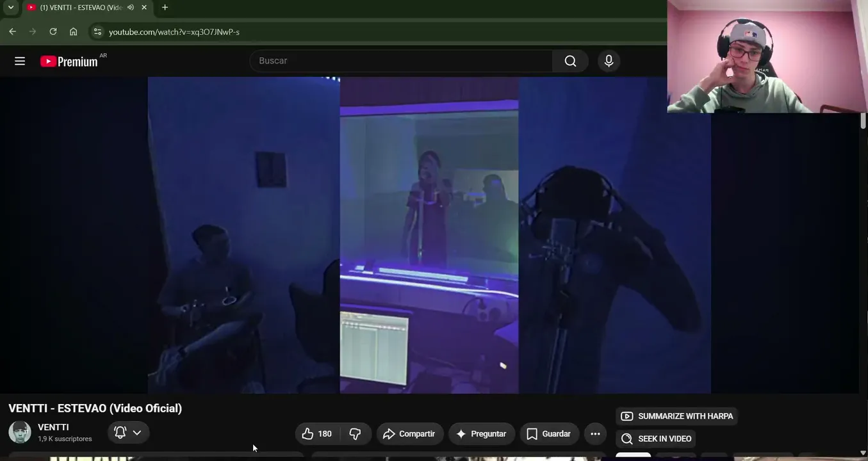
Task: Click the 1,9 K suscriptores text
Action: [x=65, y=439]
